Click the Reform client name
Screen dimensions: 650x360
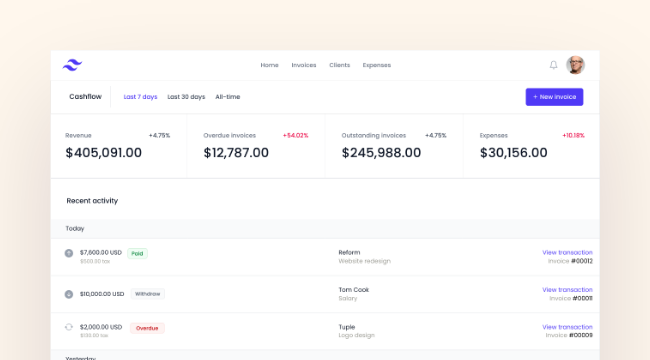click(349, 252)
